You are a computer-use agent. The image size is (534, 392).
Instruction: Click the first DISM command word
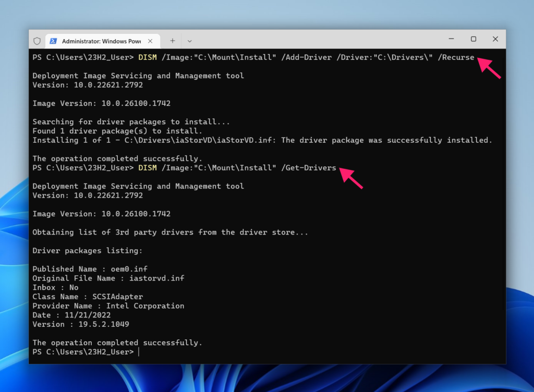[x=148, y=57]
